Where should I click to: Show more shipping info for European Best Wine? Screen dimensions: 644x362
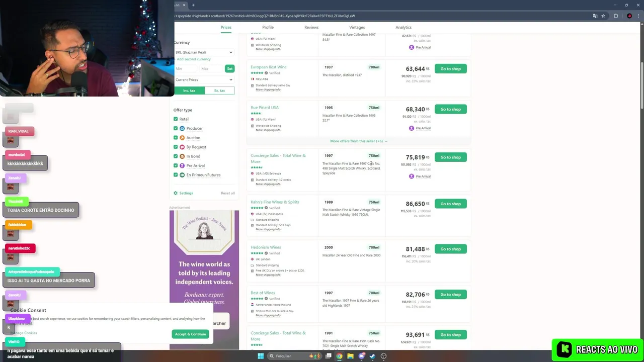coord(268,89)
